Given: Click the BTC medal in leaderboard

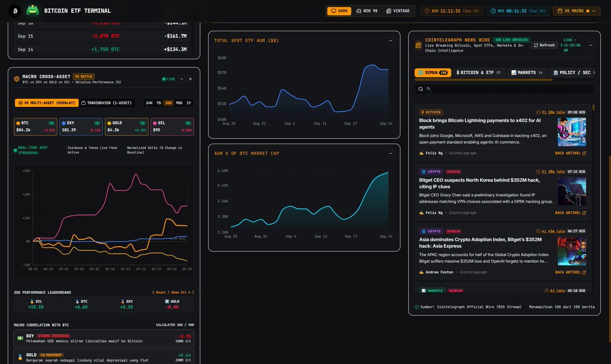Looking at the screenshot, I should (77, 301).
